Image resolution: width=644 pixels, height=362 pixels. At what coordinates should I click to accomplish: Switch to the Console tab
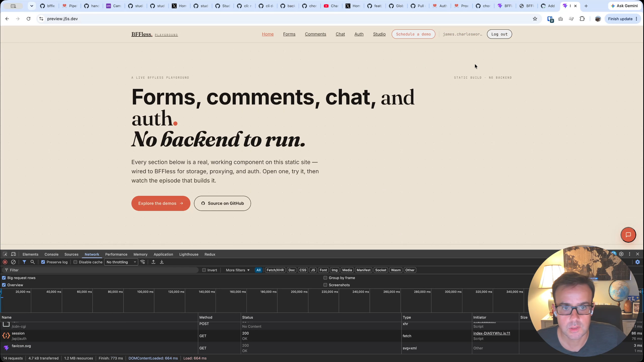click(x=51, y=254)
